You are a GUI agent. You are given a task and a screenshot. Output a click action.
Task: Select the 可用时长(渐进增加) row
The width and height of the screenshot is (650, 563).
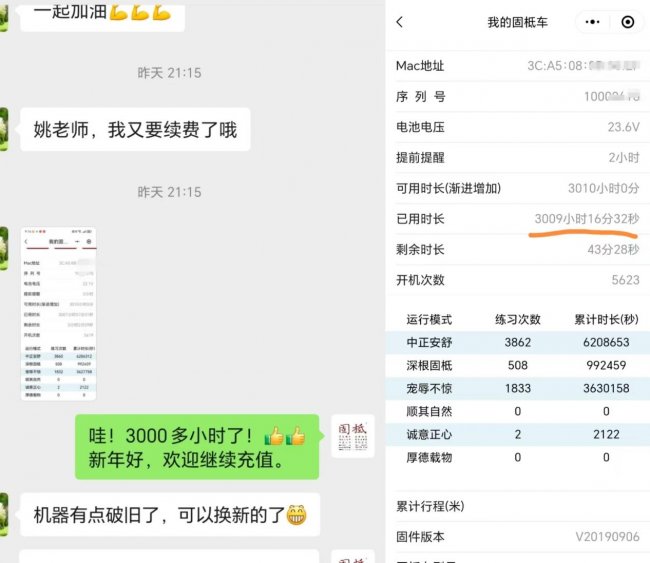(x=517, y=188)
